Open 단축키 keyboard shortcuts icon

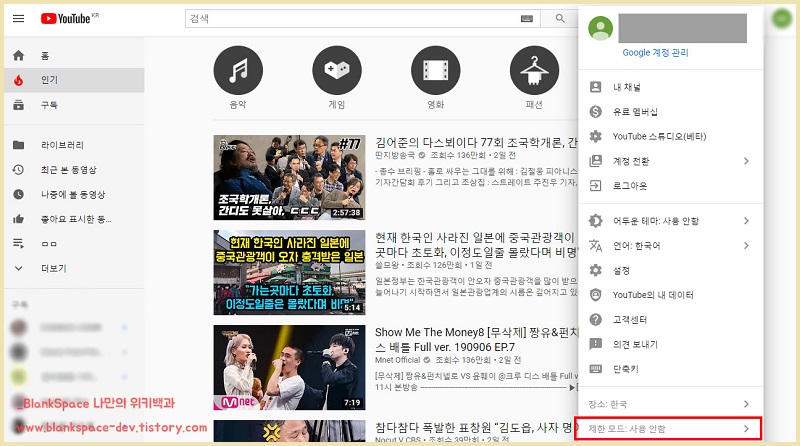pyautogui.click(x=595, y=368)
